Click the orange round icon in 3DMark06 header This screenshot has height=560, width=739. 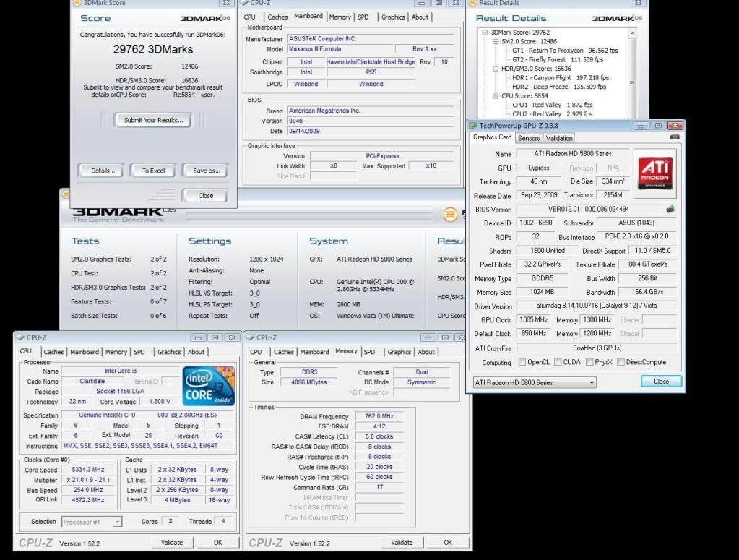[450, 215]
